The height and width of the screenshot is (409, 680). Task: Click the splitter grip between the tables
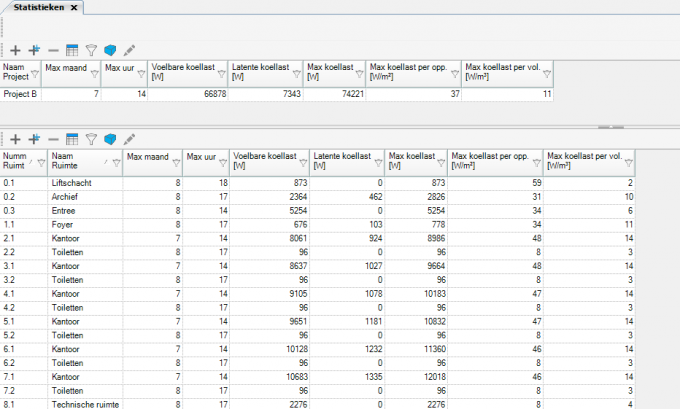pyautogui.click(x=611, y=127)
